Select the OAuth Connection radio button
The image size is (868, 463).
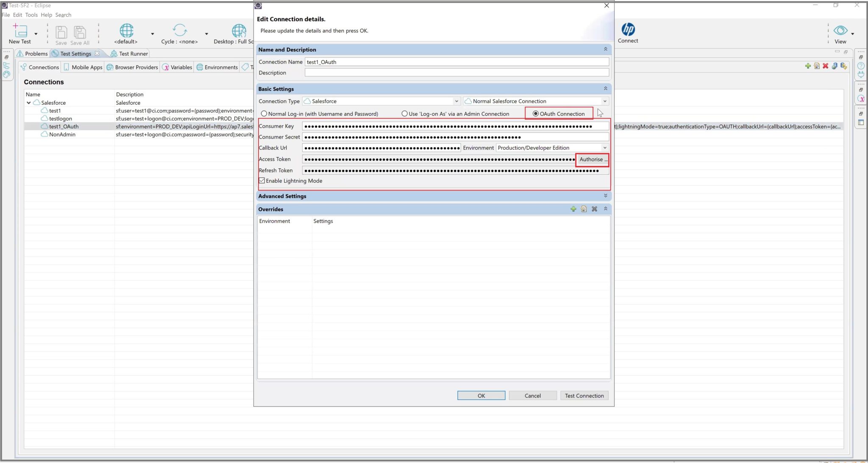pos(535,114)
